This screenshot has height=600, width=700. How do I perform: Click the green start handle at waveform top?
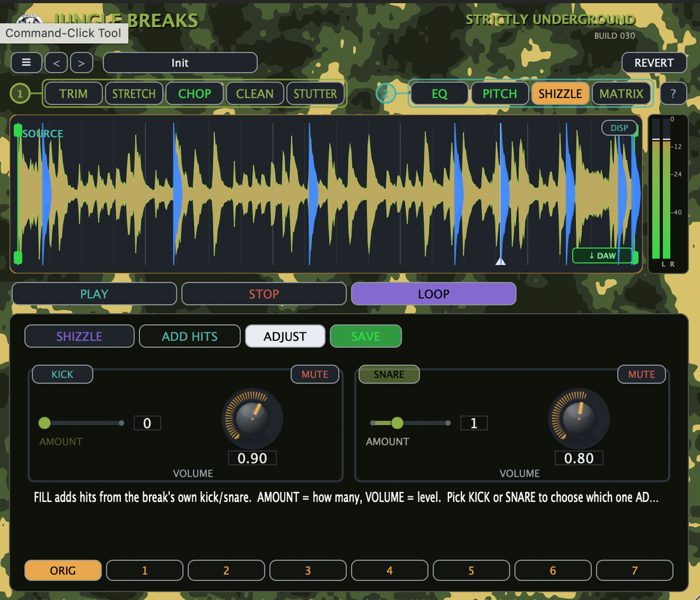(18, 130)
